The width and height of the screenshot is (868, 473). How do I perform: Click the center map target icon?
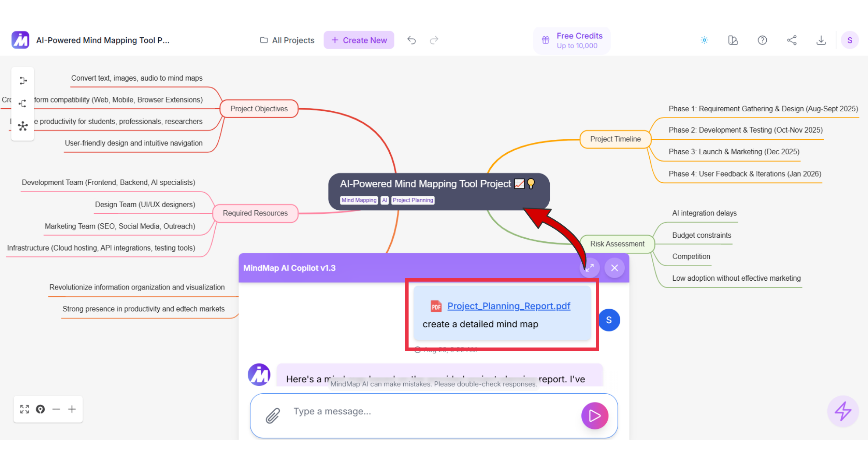click(x=40, y=409)
